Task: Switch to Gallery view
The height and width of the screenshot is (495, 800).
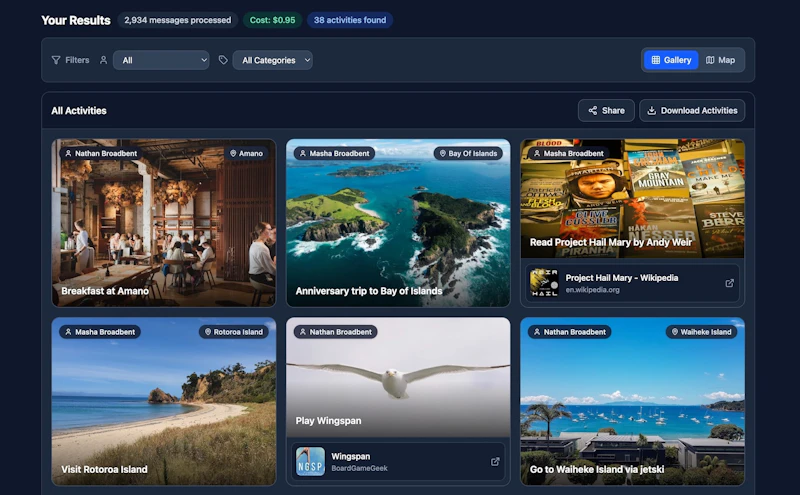Action: (671, 60)
